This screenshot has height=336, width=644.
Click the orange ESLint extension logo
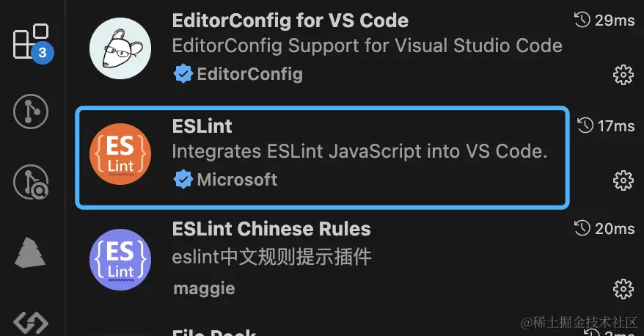coord(120,156)
